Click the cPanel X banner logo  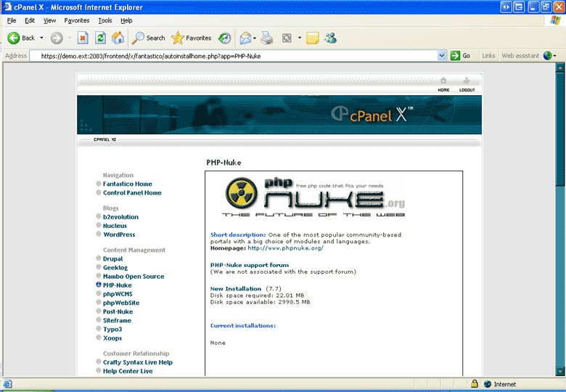pyautogui.click(x=372, y=115)
